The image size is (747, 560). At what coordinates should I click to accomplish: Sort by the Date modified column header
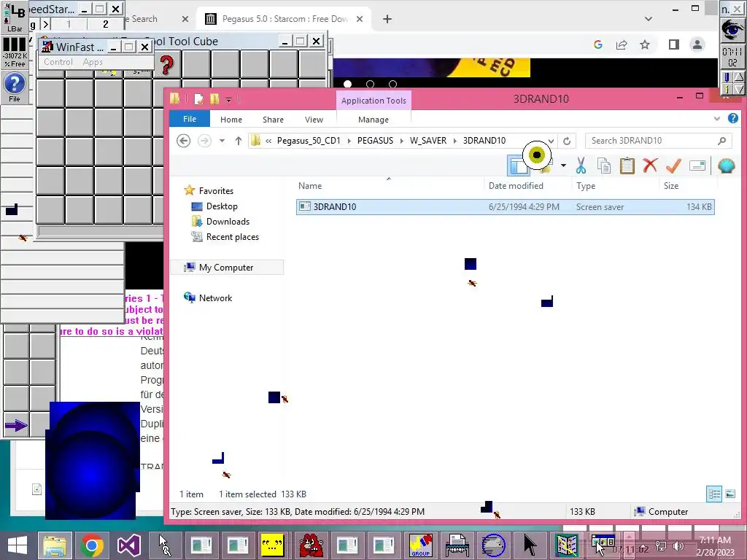tap(516, 186)
